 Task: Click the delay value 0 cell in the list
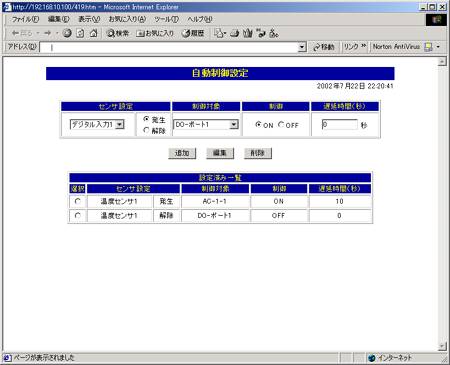click(x=339, y=216)
